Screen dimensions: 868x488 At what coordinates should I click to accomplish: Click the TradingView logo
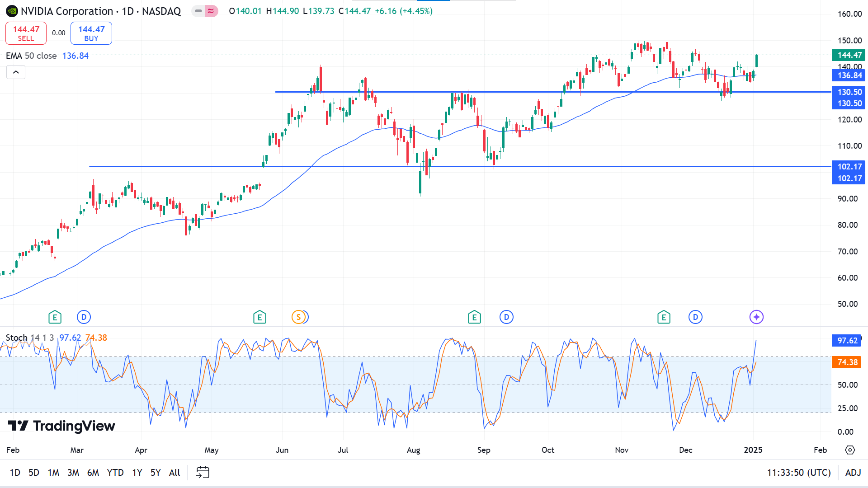61,426
